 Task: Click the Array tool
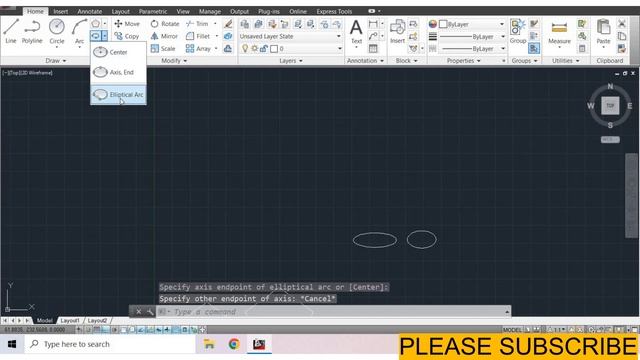tap(198, 48)
